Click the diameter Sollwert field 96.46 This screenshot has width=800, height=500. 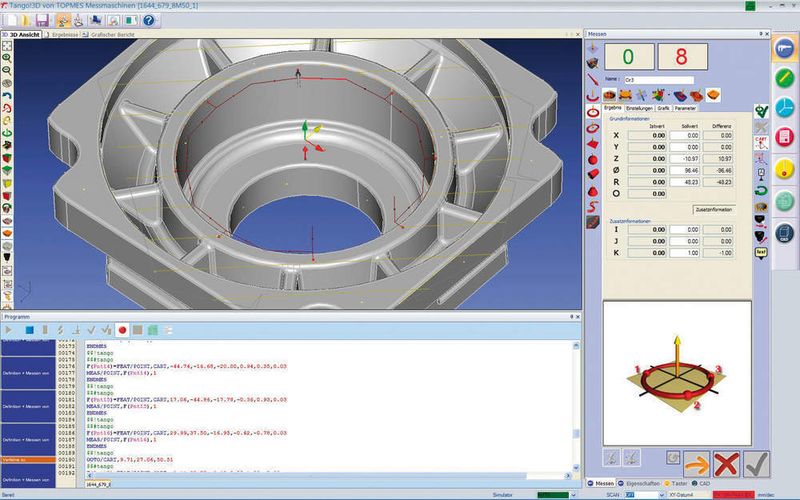click(684, 170)
